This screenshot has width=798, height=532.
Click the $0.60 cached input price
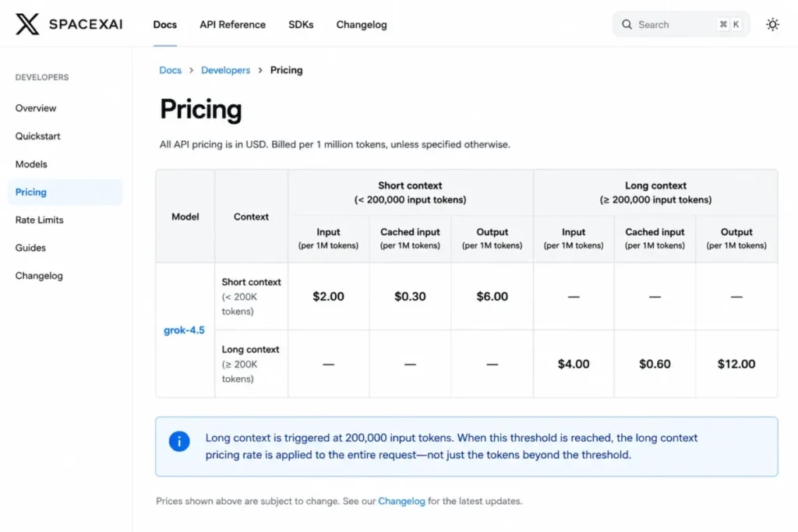point(655,364)
